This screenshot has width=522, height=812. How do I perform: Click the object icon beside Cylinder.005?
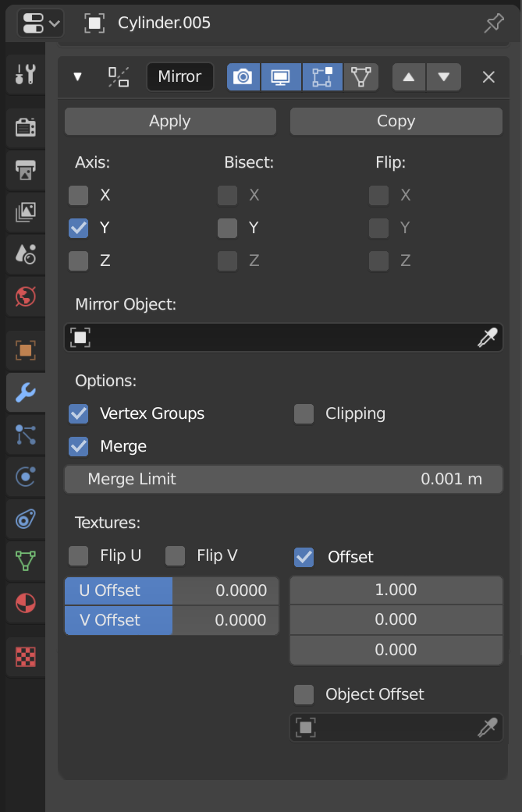94,23
